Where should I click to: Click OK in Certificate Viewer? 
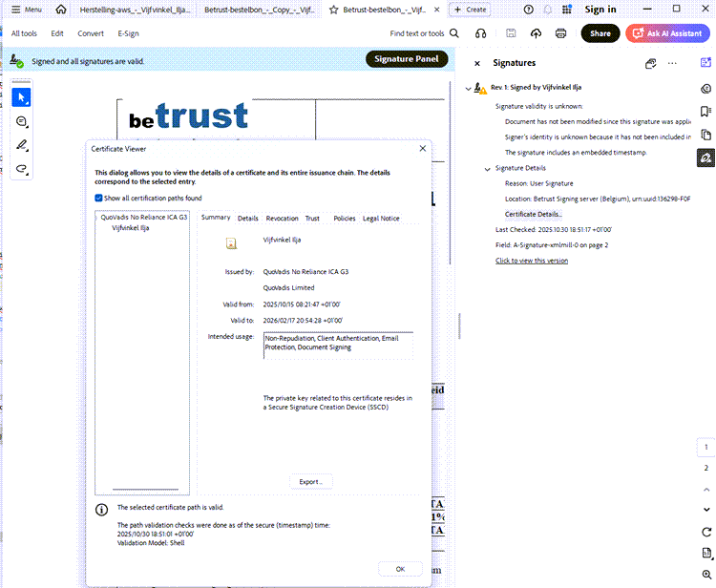(400, 569)
